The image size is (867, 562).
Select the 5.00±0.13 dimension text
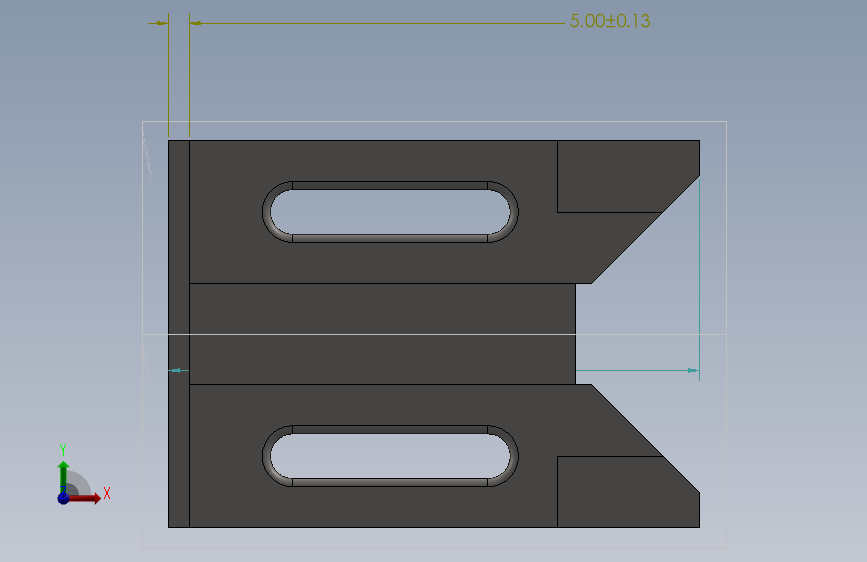click(x=610, y=21)
